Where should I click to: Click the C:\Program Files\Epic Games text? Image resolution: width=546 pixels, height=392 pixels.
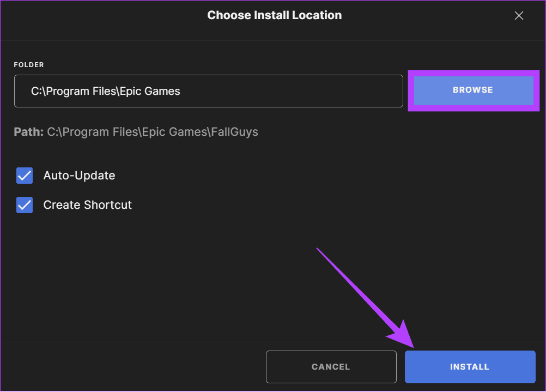(x=106, y=91)
